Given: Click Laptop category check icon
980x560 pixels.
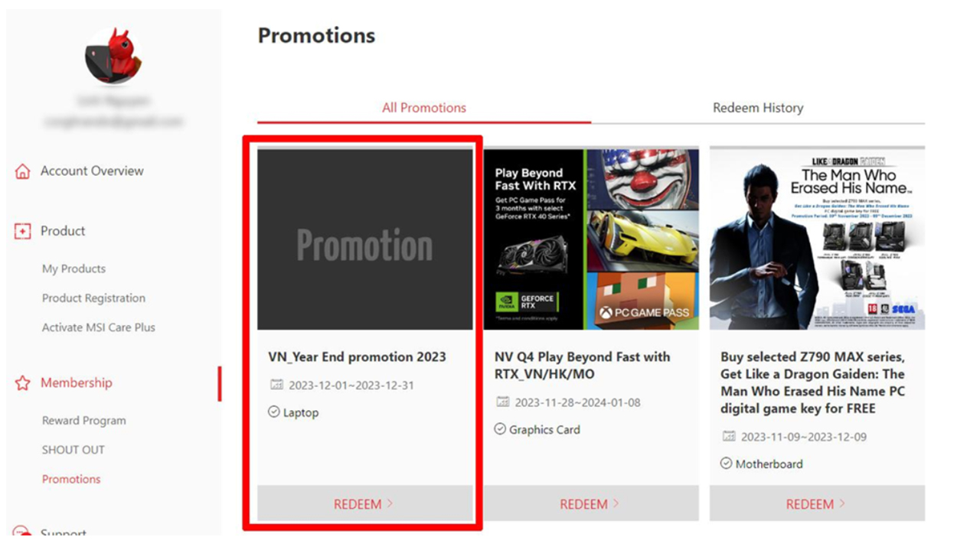Looking at the screenshot, I should tap(274, 412).
